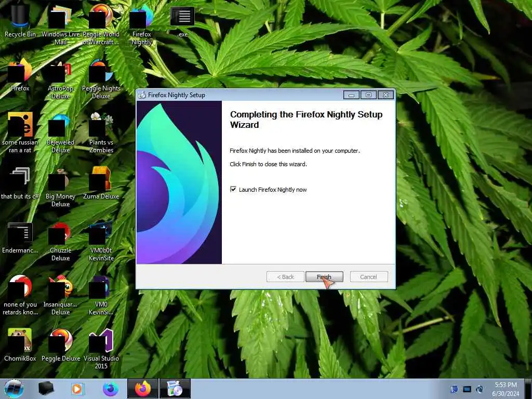The width and height of the screenshot is (532, 399).
Task: Click 'Click Finish to close this wizard' text
Action: pyautogui.click(x=269, y=164)
